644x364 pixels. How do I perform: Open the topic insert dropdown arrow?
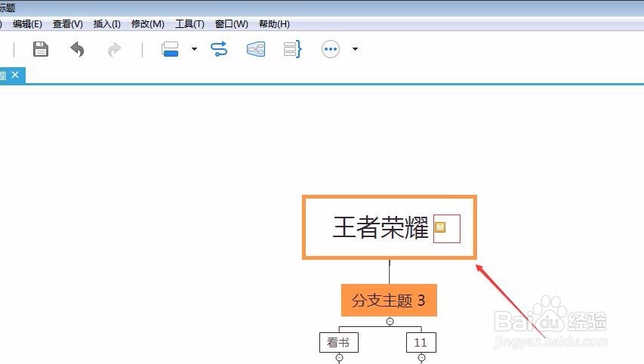tap(194, 49)
